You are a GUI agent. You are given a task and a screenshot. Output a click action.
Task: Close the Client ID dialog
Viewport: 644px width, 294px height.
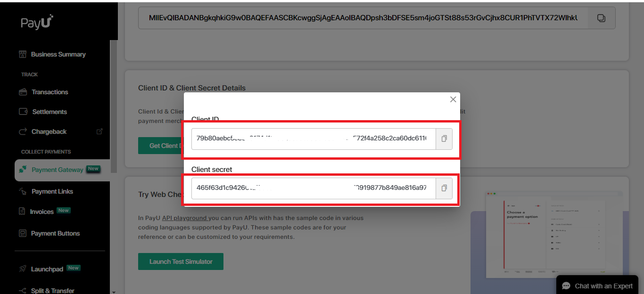click(453, 99)
